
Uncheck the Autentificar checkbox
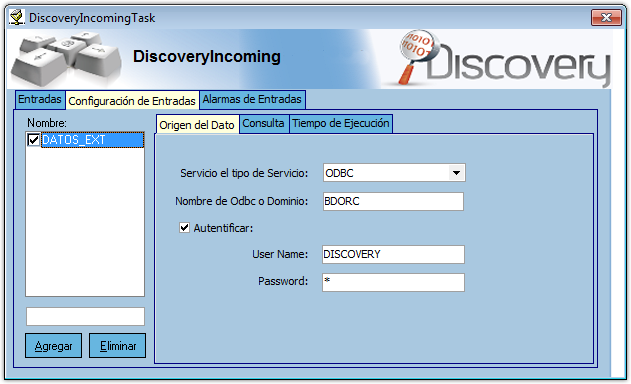184,228
